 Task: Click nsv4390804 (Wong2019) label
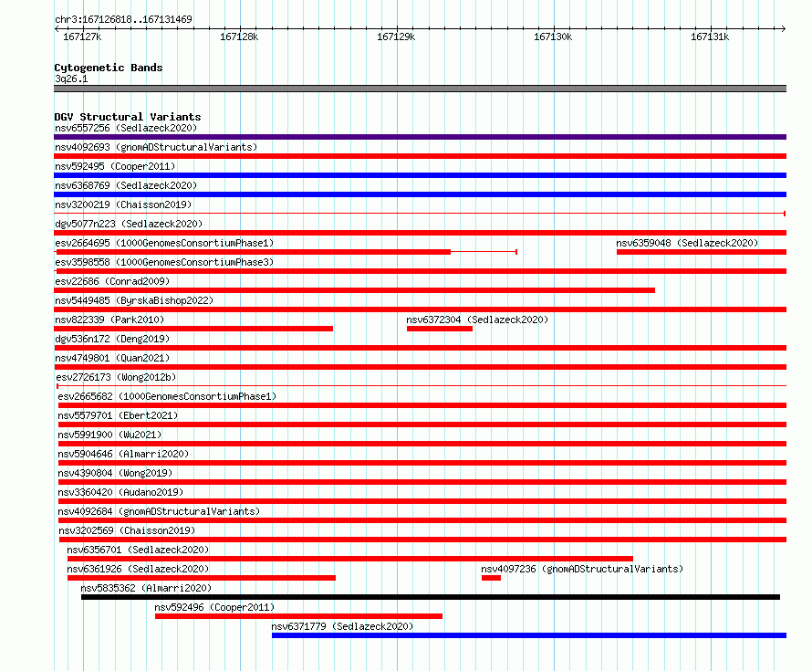(x=115, y=473)
